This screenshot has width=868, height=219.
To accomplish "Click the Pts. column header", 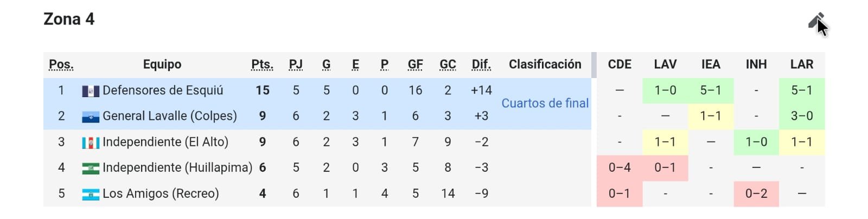I will tap(262, 65).
